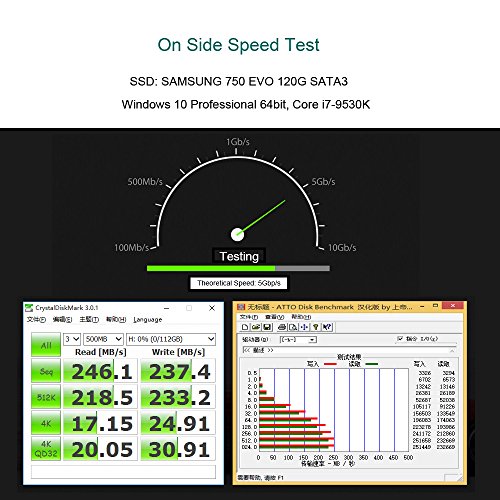Open the Language menu in CrystalDiskMark
500x500 pixels.
[x=148, y=320]
